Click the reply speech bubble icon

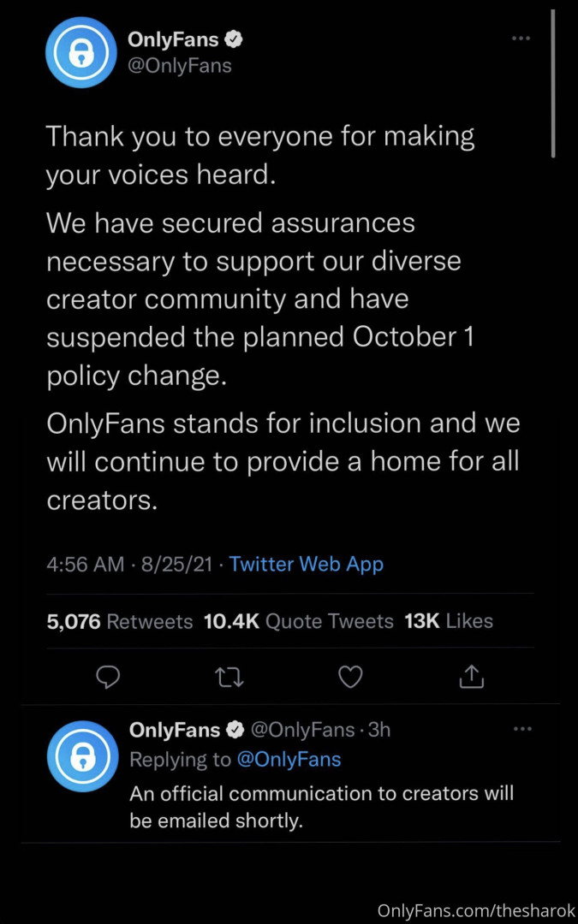coord(107,677)
